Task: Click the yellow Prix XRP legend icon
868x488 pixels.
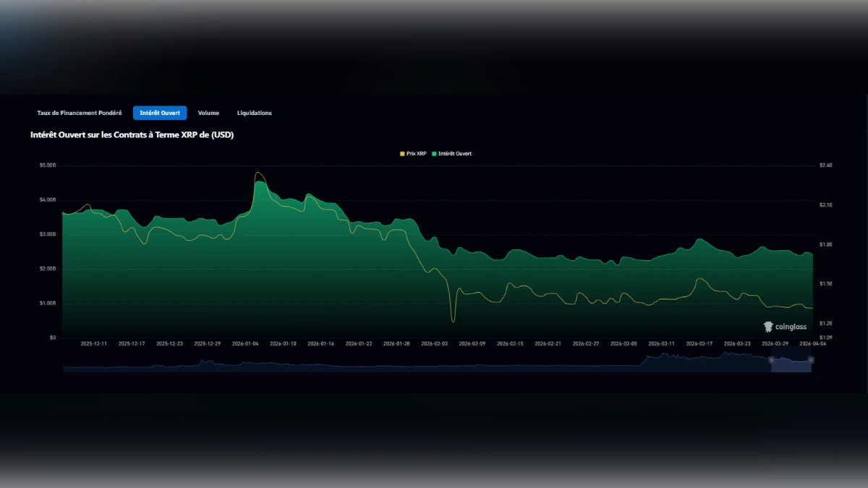Action: (x=402, y=153)
